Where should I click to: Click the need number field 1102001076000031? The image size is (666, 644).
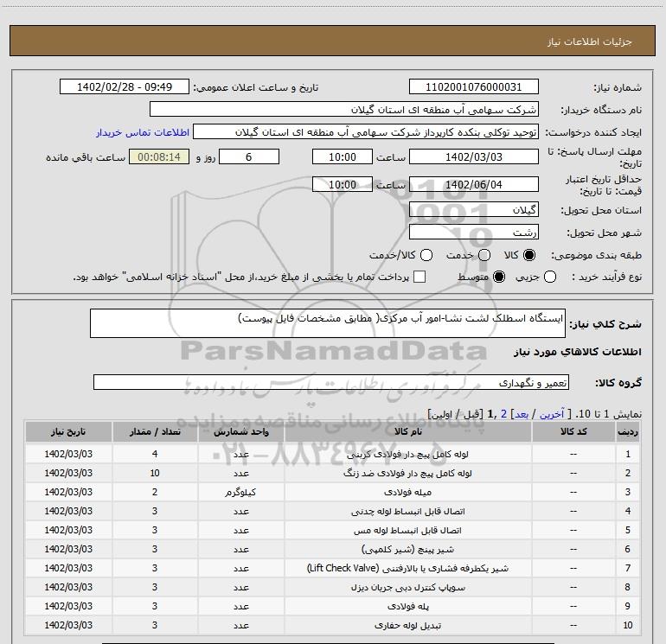pyautogui.click(x=474, y=87)
